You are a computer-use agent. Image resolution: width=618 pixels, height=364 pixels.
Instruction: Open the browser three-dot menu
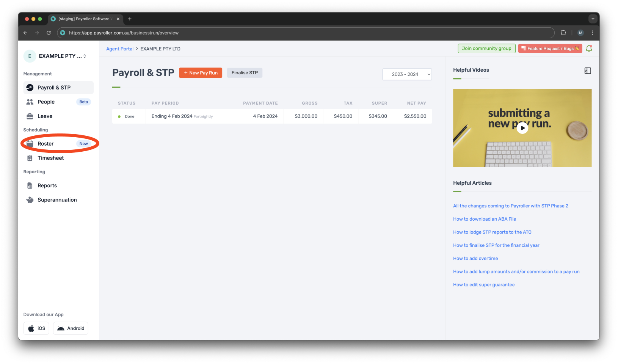tap(592, 33)
